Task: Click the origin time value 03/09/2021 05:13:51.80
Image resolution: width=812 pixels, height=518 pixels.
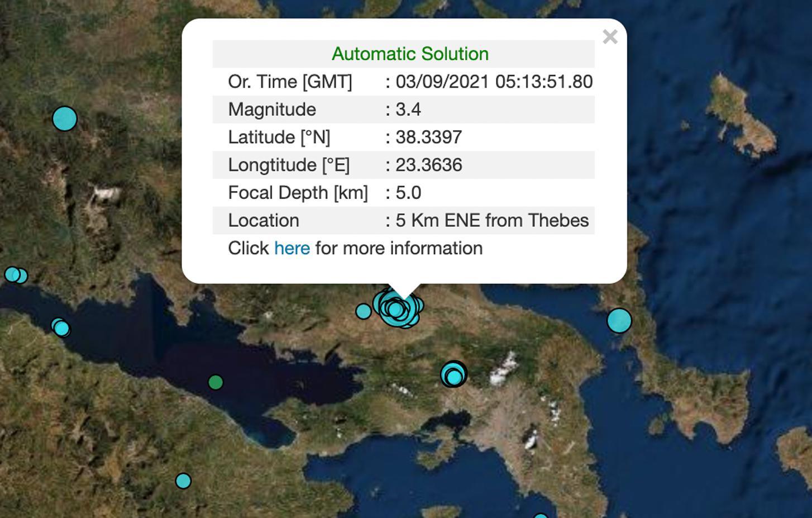Action: click(x=494, y=82)
